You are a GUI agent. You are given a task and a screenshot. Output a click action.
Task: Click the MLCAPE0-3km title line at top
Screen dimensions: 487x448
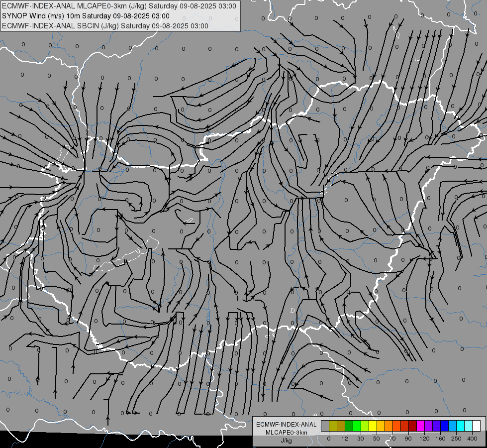tap(119, 6)
